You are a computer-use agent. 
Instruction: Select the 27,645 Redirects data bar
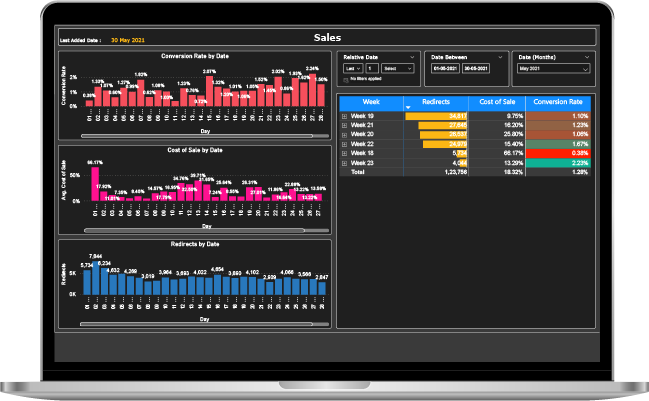click(x=442, y=125)
